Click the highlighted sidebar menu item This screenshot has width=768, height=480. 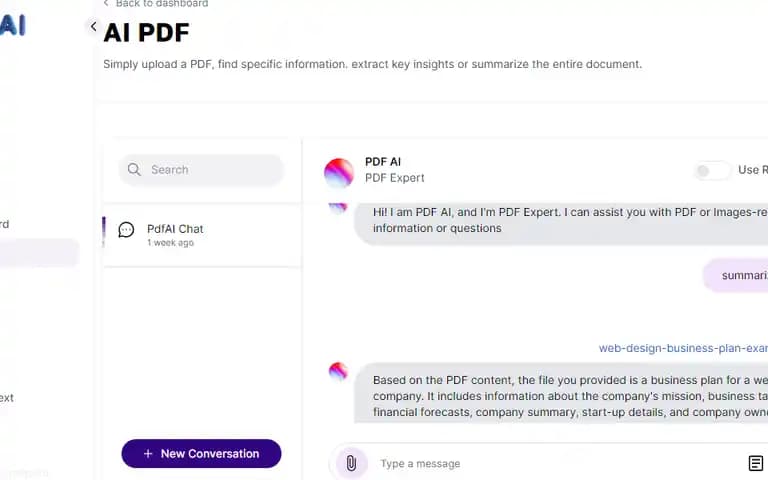tap(39, 253)
